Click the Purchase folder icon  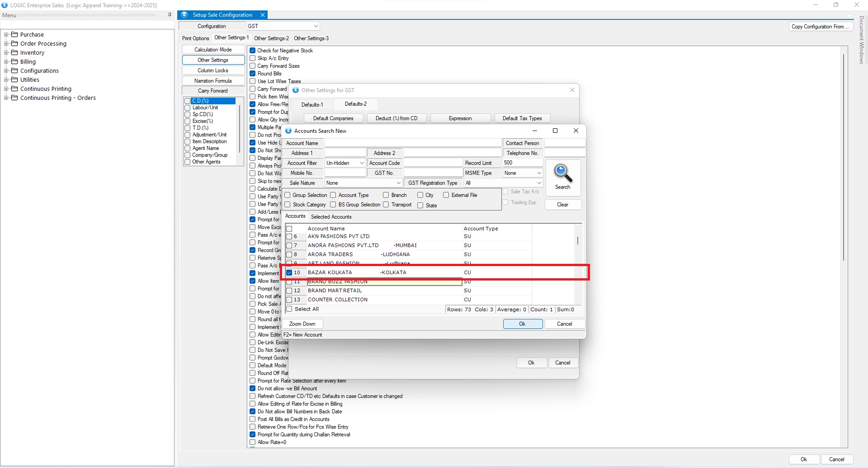tap(14, 34)
